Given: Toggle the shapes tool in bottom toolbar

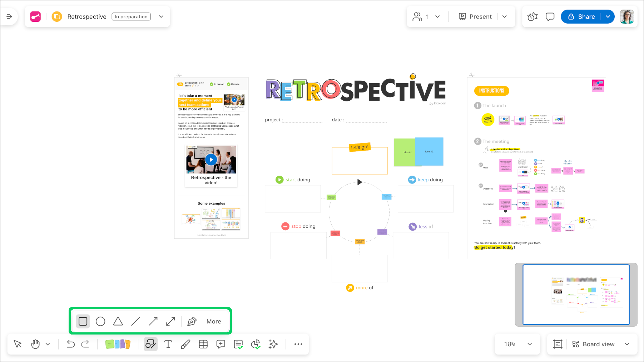Looking at the screenshot, I should pyautogui.click(x=150, y=344).
